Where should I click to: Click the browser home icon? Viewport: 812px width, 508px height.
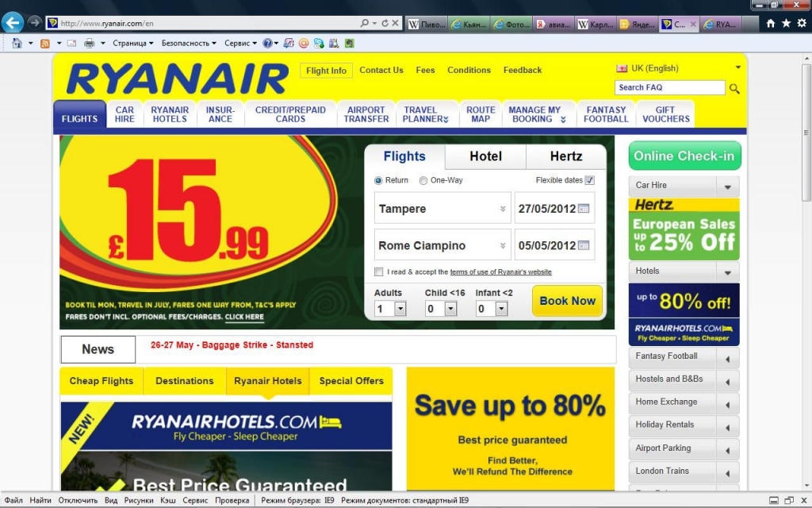pyautogui.click(x=771, y=23)
